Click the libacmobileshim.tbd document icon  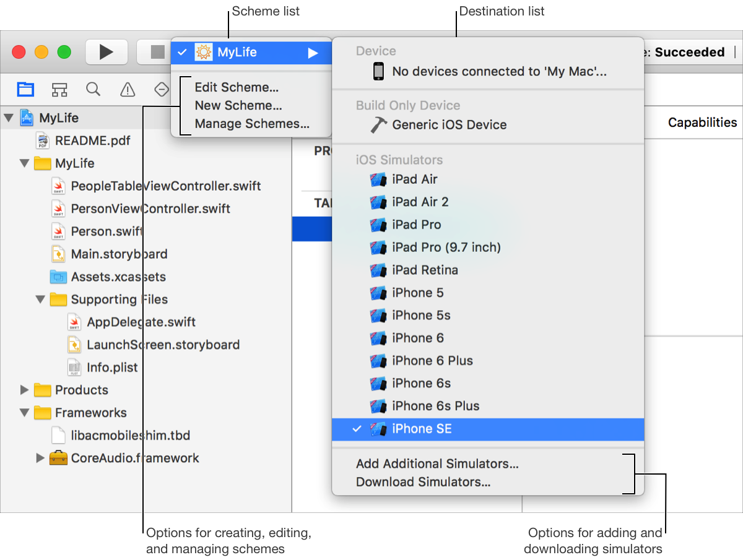58,435
